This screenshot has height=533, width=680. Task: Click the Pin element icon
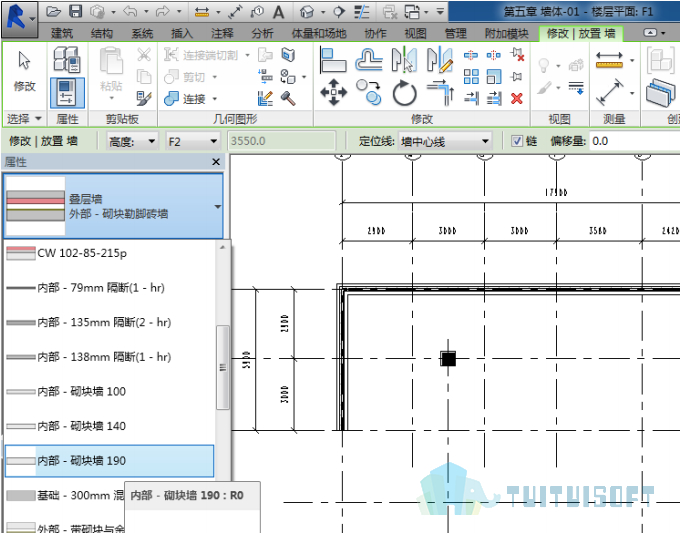[x=517, y=77]
